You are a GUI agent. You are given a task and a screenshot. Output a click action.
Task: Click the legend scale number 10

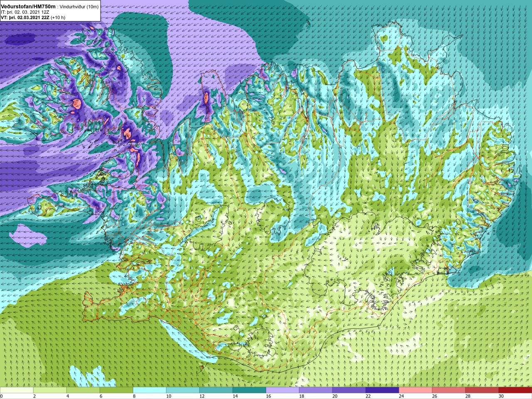pos(168,397)
